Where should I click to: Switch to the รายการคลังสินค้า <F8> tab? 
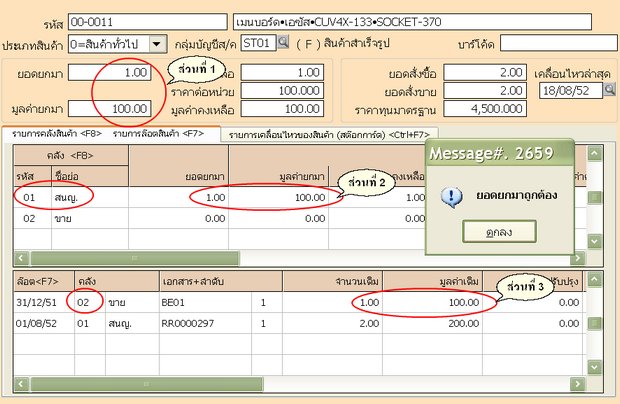click(x=53, y=133)
